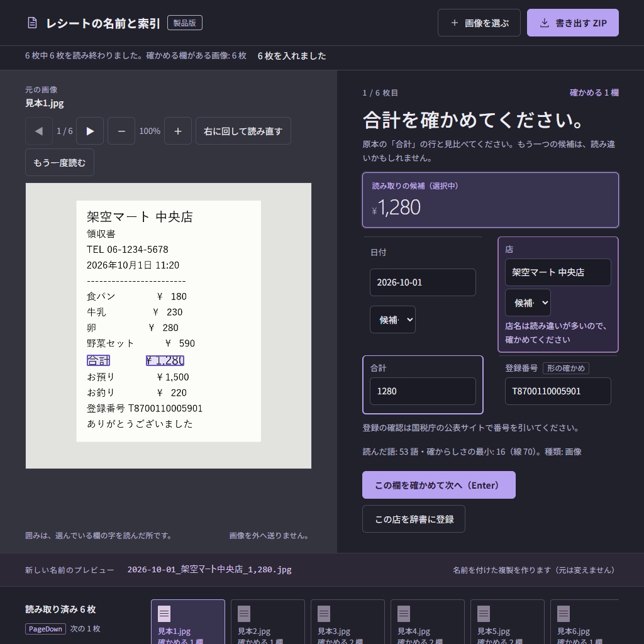
Task: Click the PageDown key hint badge
Action: point(45,629)
